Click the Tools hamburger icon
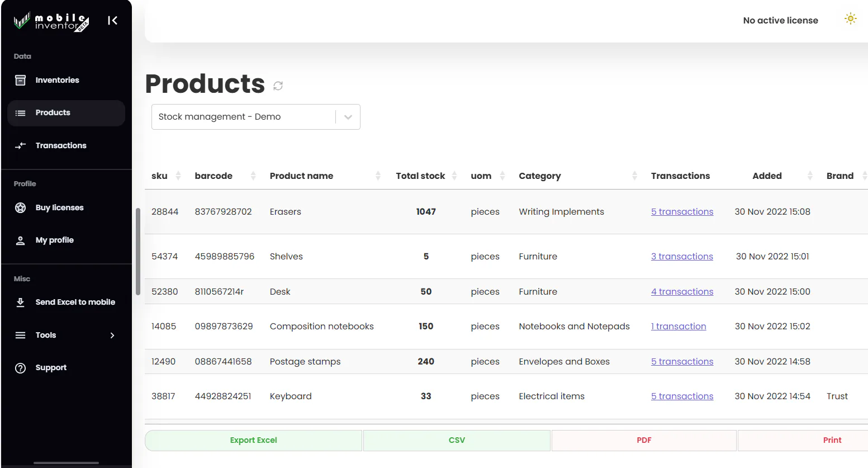This screenshot has height=468, width=868. click(20, 335)
